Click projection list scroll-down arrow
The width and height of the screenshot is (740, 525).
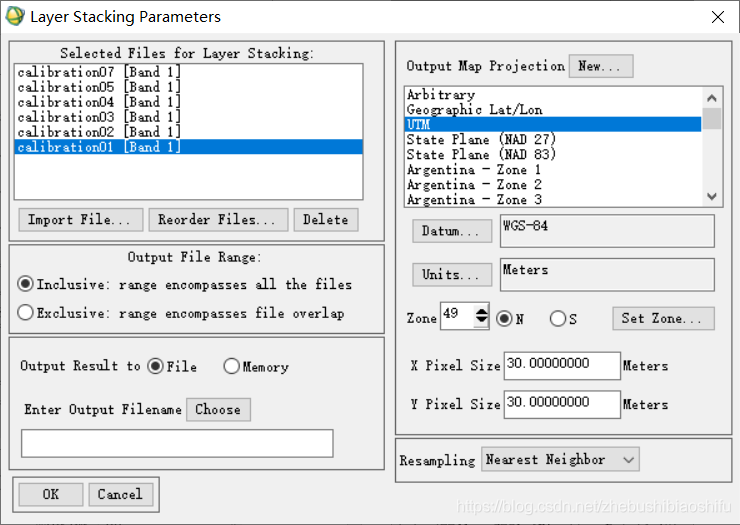(712, 196)
